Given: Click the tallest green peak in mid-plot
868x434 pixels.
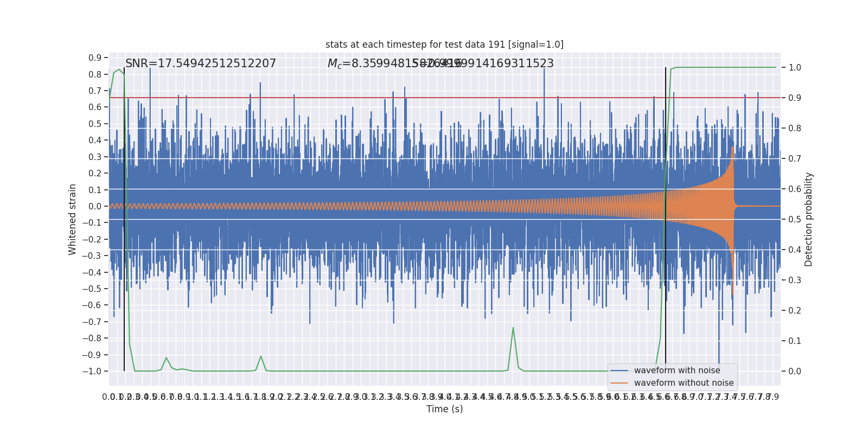Looking at the screenshot, I should [x=513, y=328].
